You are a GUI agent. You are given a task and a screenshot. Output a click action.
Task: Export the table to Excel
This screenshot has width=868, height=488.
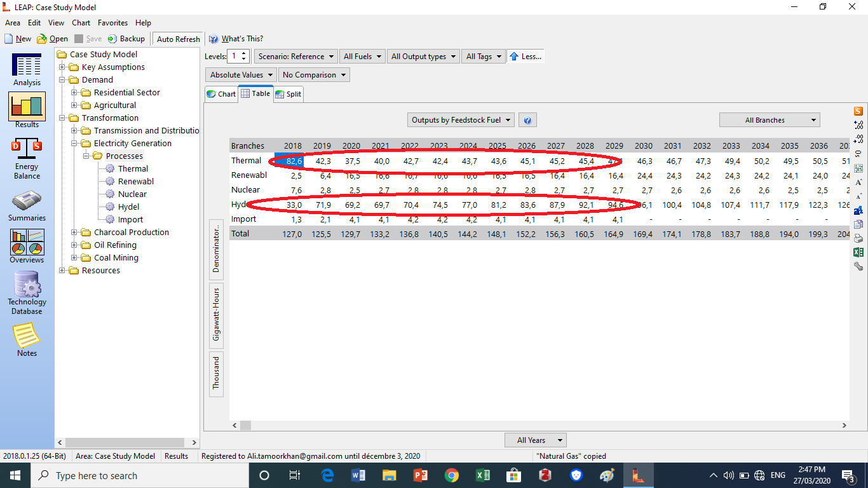coord(858,252)
